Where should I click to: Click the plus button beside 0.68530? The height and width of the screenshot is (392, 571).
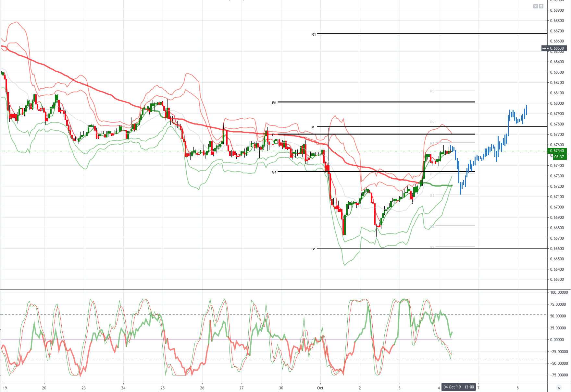tap(544, 48)
